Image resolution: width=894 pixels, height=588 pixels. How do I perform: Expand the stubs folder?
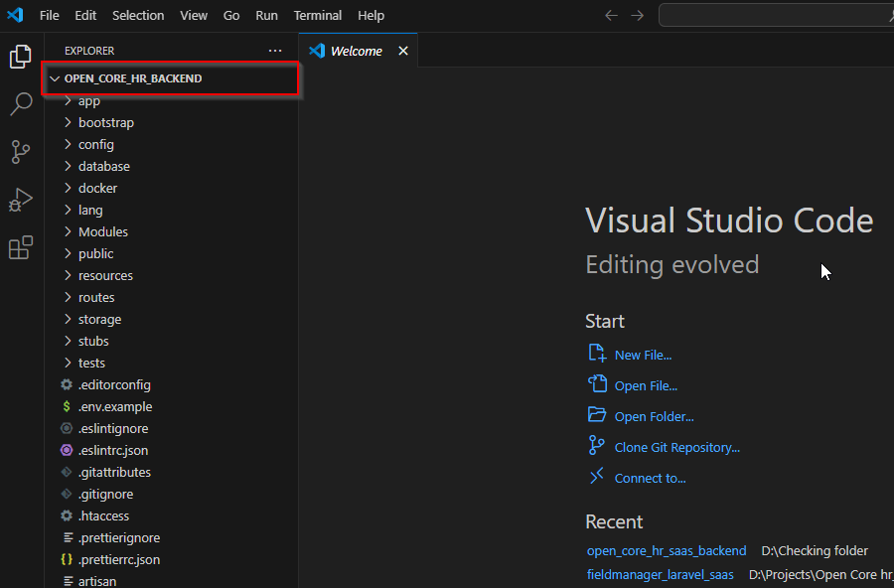coord(68,341)
